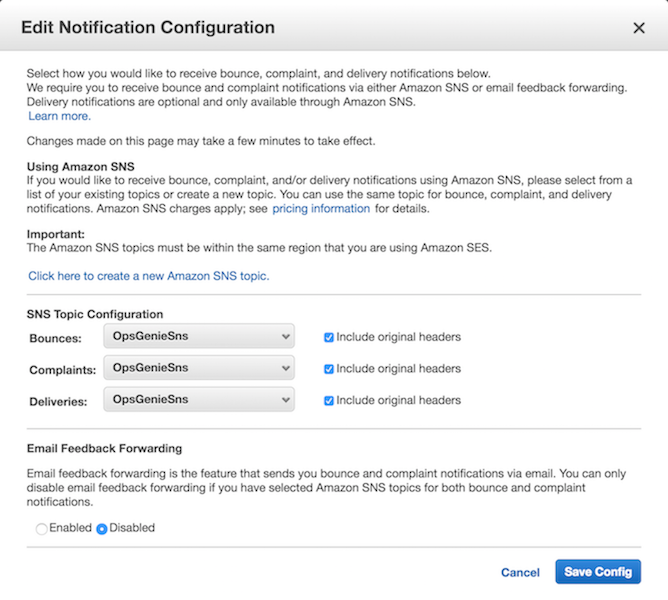Click the Complaints dropdown arrow chevron
Image resolution: width=668 pixels, height=600 pixels.
[x=284, y=368]
